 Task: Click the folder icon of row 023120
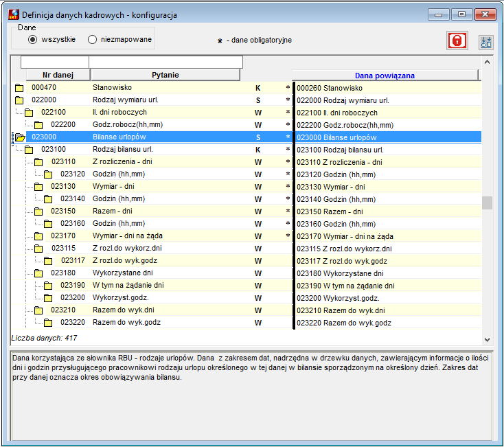coord(48,174)
